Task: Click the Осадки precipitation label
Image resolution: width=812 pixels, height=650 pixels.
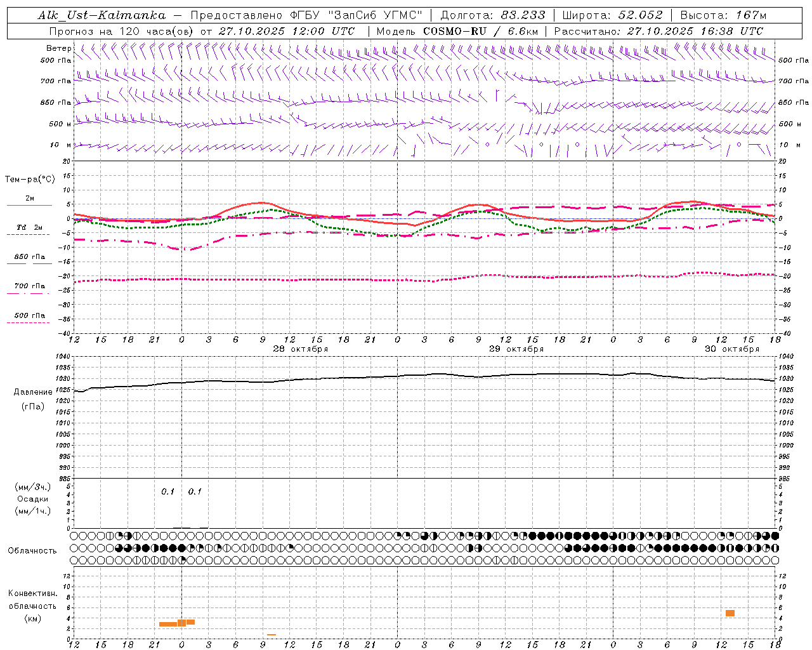Action: tap(32, 499)
